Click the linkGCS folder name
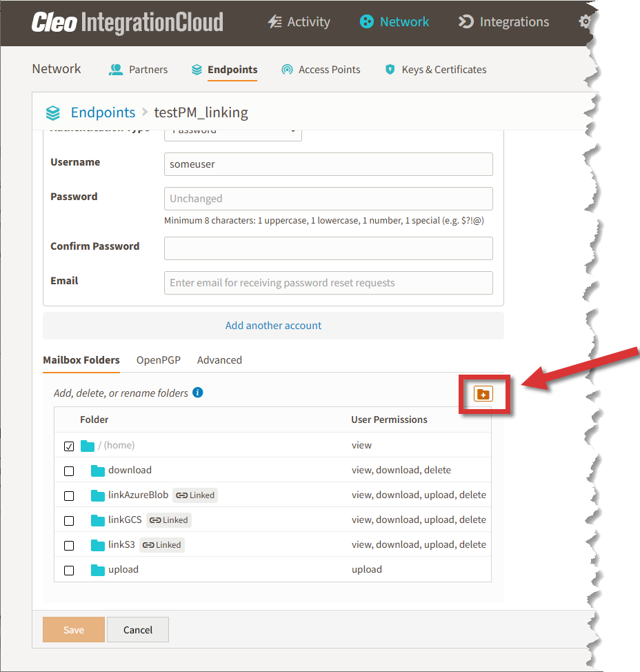 click(125, 520)
